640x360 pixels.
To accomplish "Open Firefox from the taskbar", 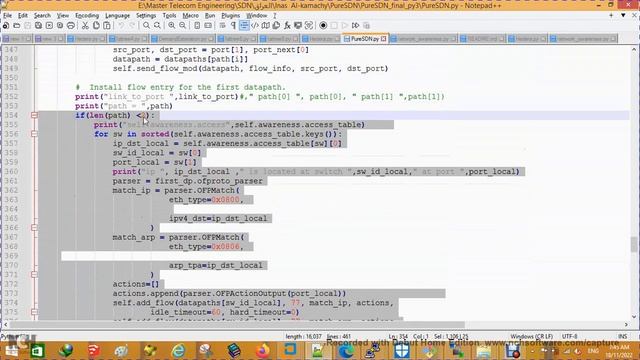I will [x=263, y=351].
